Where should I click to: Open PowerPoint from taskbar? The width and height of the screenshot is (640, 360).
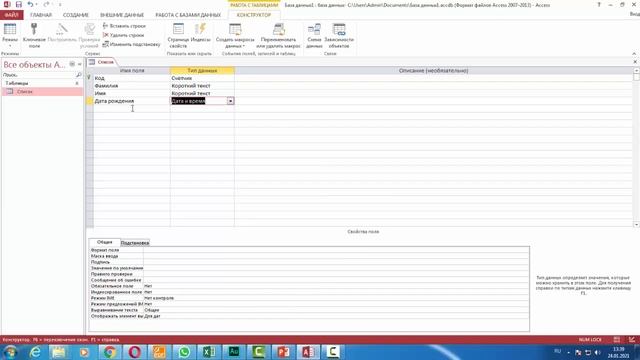coord(283,352)
